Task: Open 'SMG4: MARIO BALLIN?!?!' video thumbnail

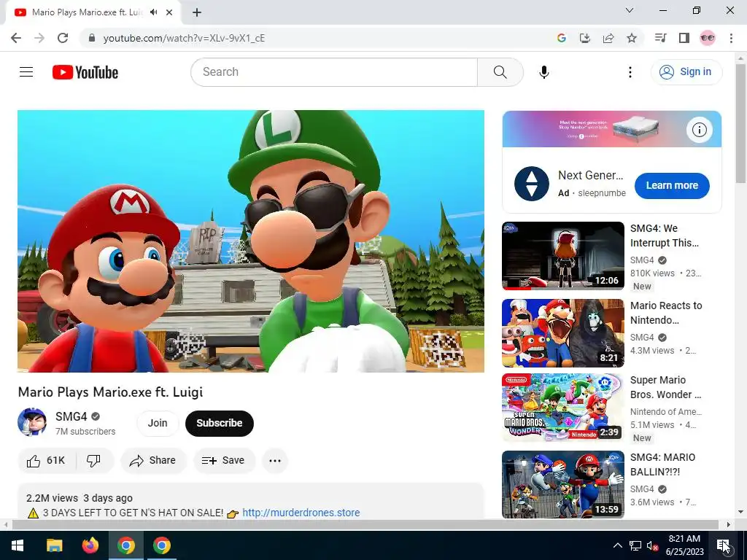Action: [x=562, y=485]
